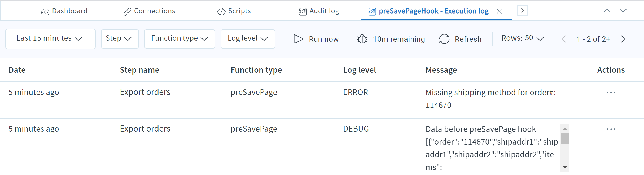Click the debug bug icon
This screenshot has height=175, width=644.
click(x=362, y=39)
